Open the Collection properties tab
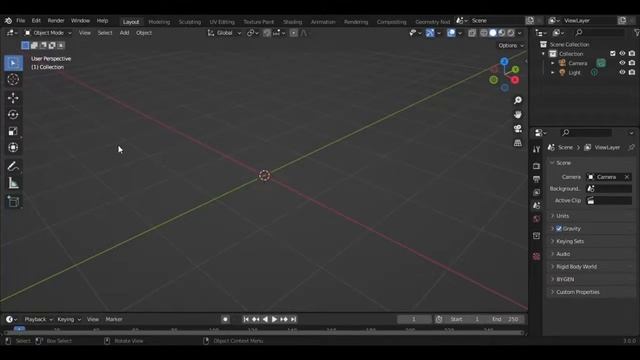Viewport: 640px width, 360px height. click(x=536, y=236)
